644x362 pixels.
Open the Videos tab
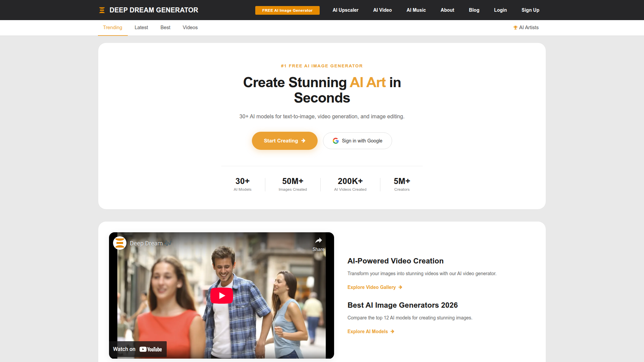[x=190, y=27]
